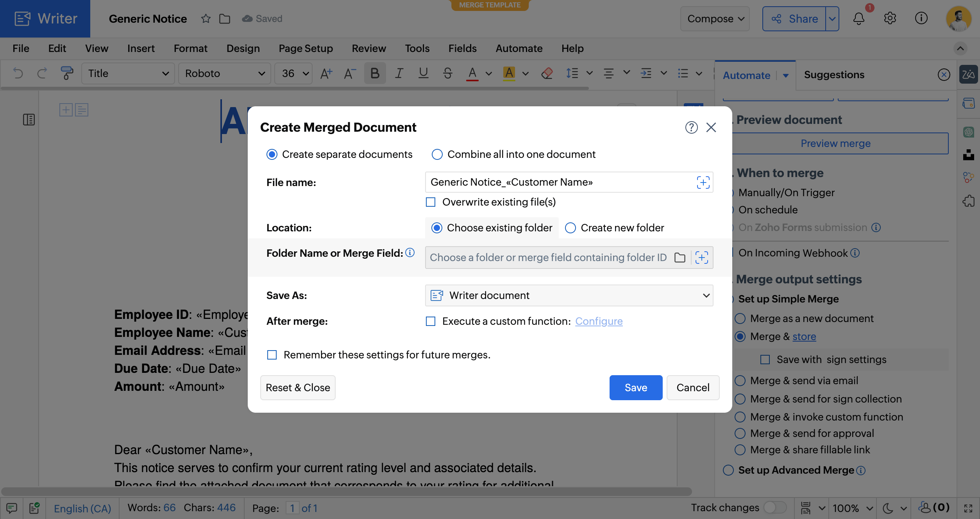980x519 pixels.
Task: Open the Compose dropdown
Action: (x=715, y=19)
